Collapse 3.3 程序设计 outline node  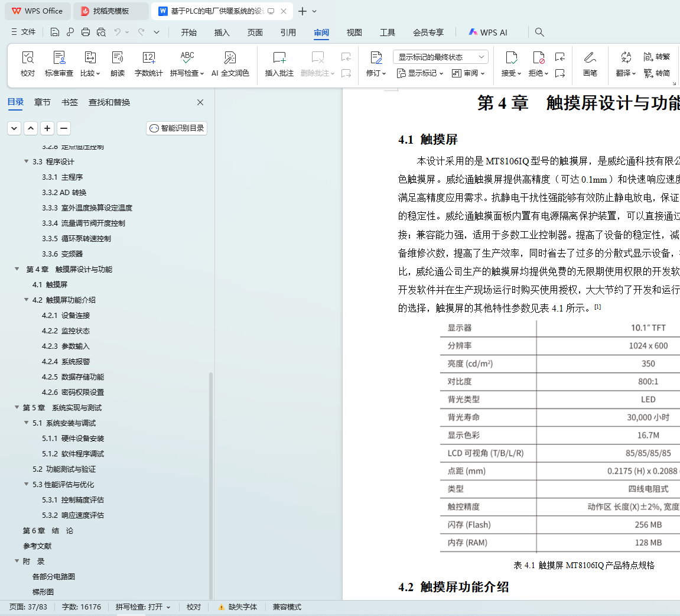pyautogui.click(x=27, y=161)
